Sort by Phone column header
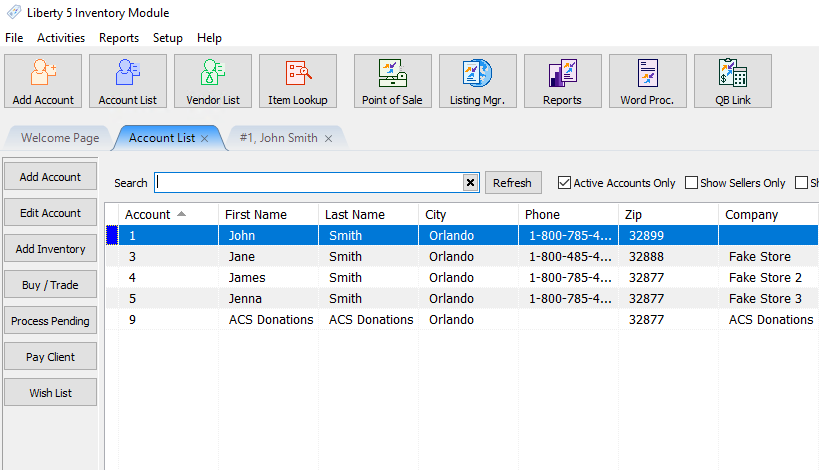The width and height of the screenshot is (819, 470). point(568,214)
